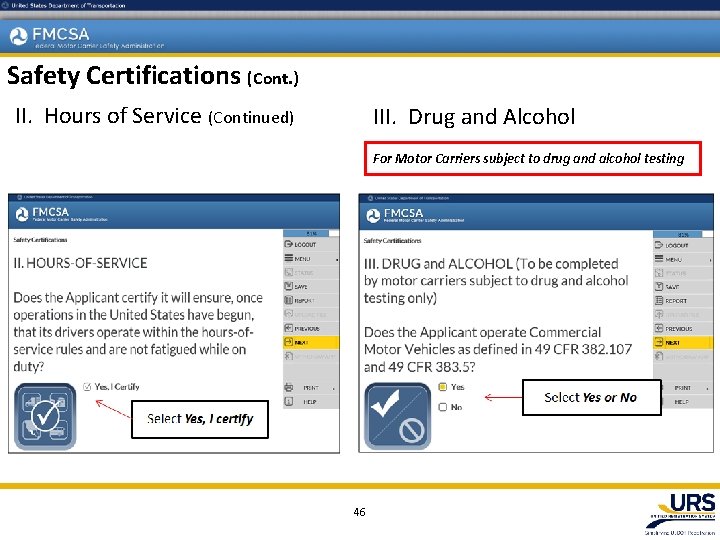Click Help info icon in Hours-of-Service panel
The height and width of the screenshot is (540, 720).
coord(288,401)
